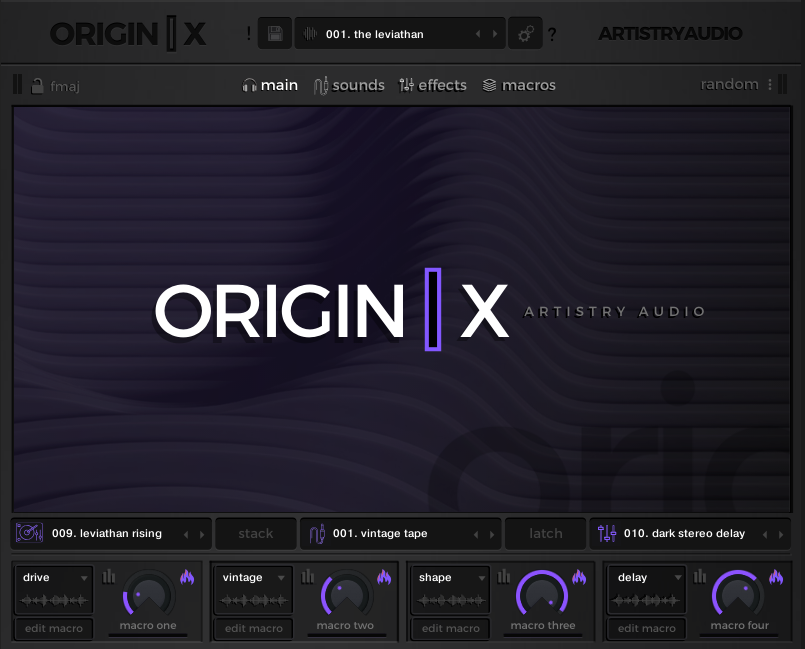Click the cable icon beside vintage tape
The width and height of the screenshot is (805, 649).
click(x=315, y=533)
